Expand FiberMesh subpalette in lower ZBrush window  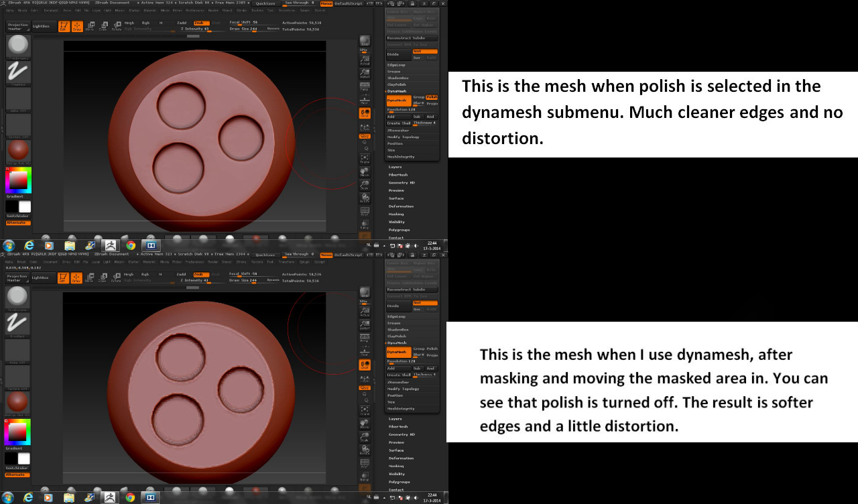point(398,426)
